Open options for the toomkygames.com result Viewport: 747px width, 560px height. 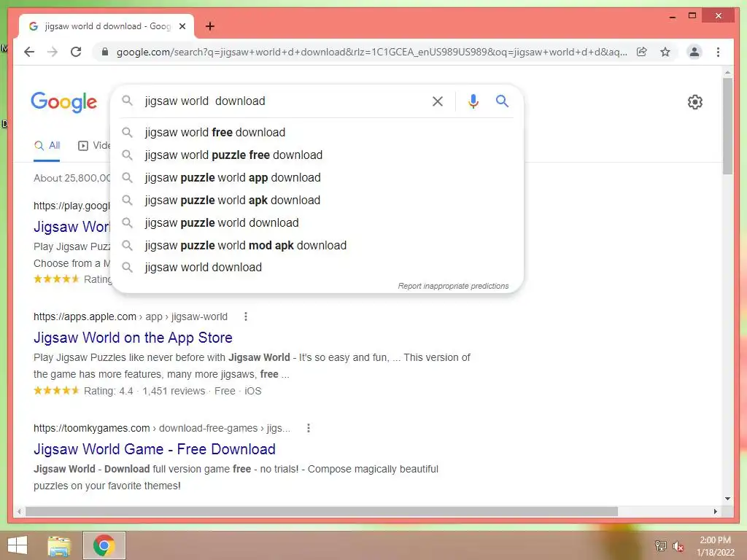pos(309,428)
